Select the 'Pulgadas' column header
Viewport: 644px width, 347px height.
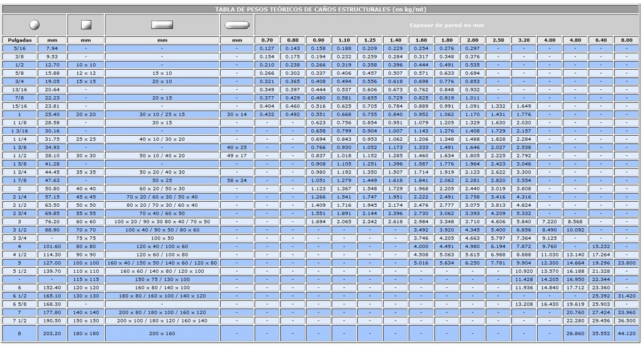[x=19, y=40]
